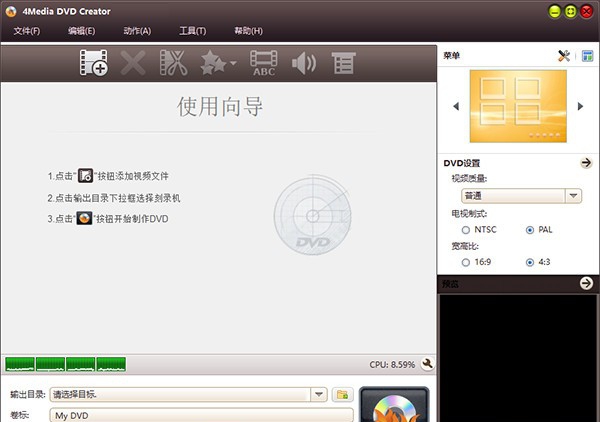This screenshot has width=600, height=422.
Task: Open the 编辑(E) menu
Action: click(82, 31)
